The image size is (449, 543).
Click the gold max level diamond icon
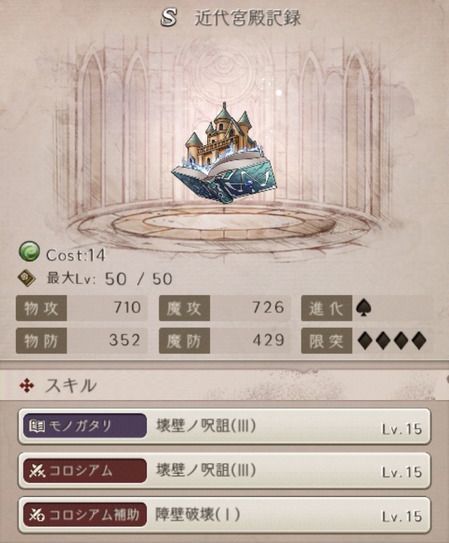27,279
